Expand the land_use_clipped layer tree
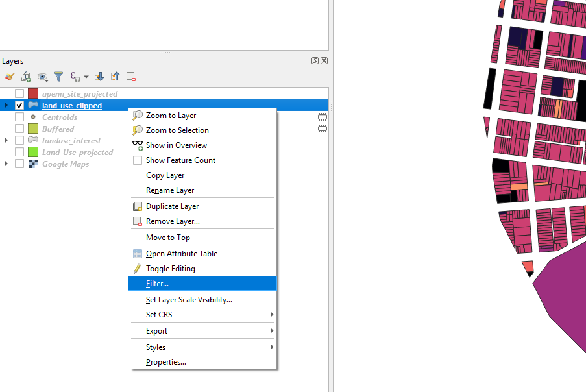The width and height of the screenshot is (586, 392). (x=6, y=106)
